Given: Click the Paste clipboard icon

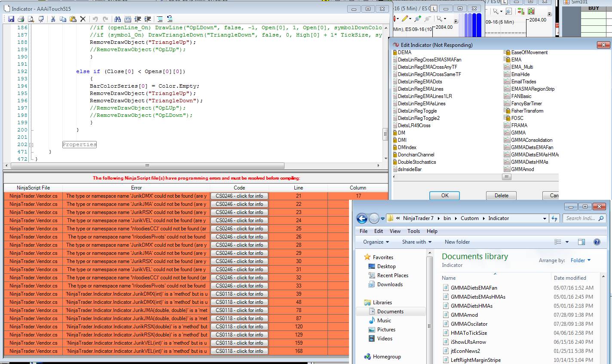Looking at the screenshot, I should (x=73, y=19).
